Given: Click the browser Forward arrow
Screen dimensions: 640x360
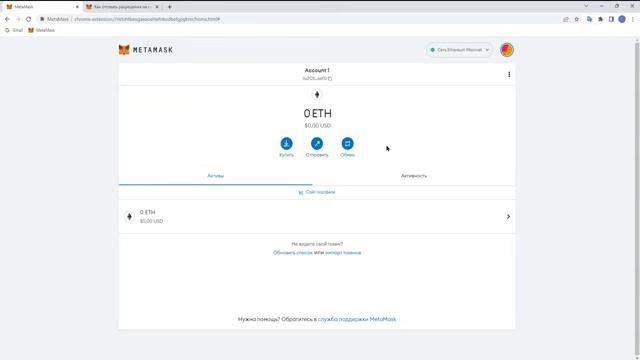Looking at the screenshot, I should (x=18, y=19).
